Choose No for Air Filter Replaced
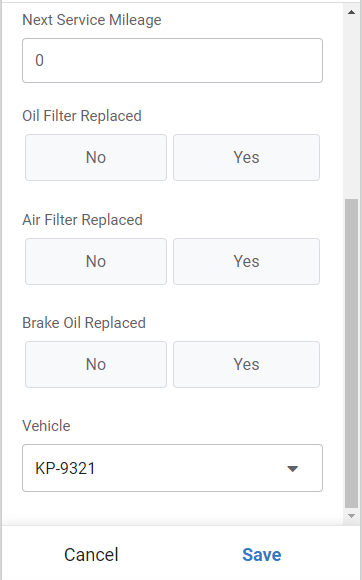The width and height of the screenshot is (362, 580). tap(96, 262)
